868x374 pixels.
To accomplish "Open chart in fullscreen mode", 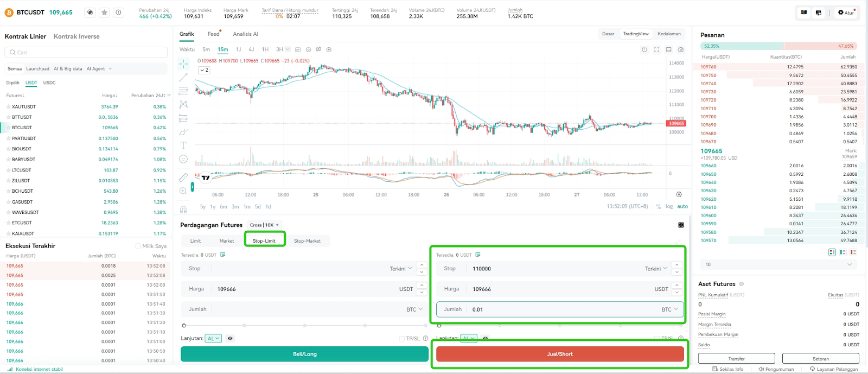I will 656,49.
